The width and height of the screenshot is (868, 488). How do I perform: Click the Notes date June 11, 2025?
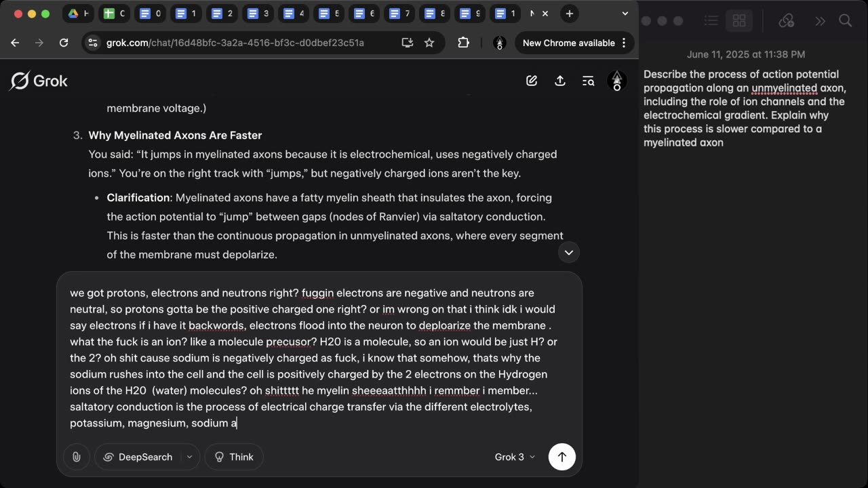click(x=746, y=54)
